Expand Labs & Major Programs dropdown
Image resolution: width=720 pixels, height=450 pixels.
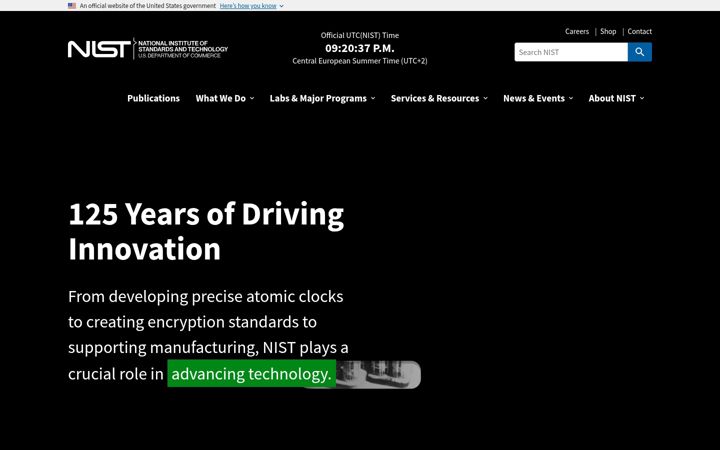(322, 98)
